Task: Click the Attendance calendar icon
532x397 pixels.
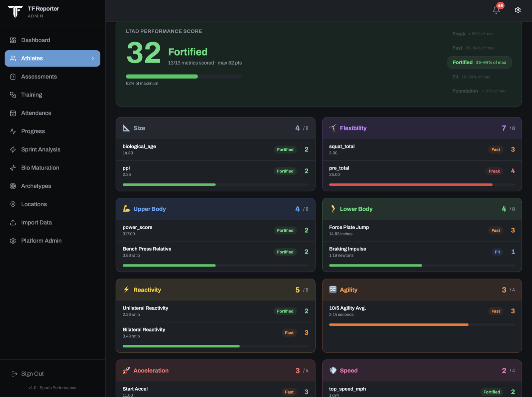Action: point(13,113)
